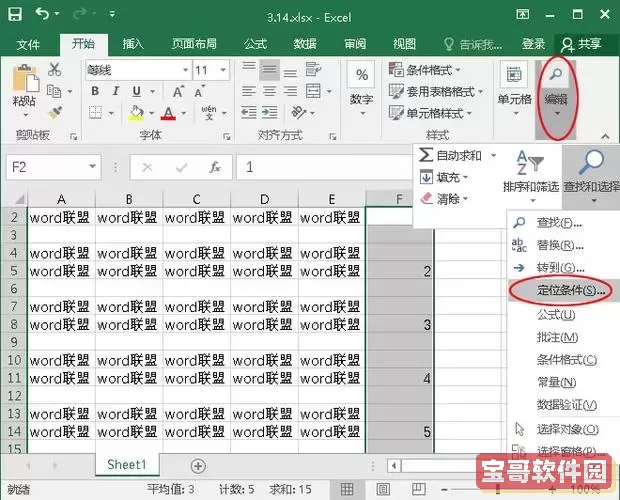This screenshot has width=620, height=500.
Task: Increase font size with the larger A
Action: (x=178, y=92)
